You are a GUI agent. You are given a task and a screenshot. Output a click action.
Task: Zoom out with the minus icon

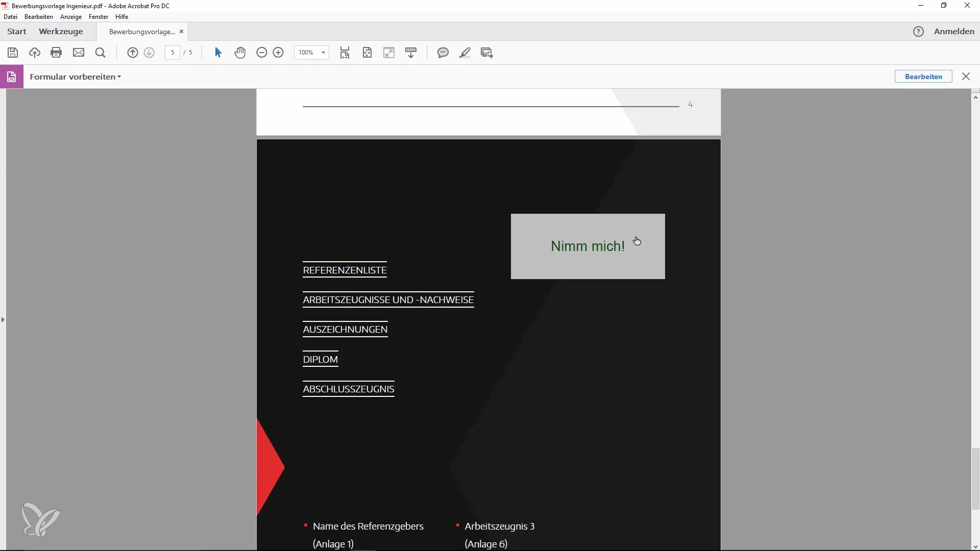(x=262, y=53)
